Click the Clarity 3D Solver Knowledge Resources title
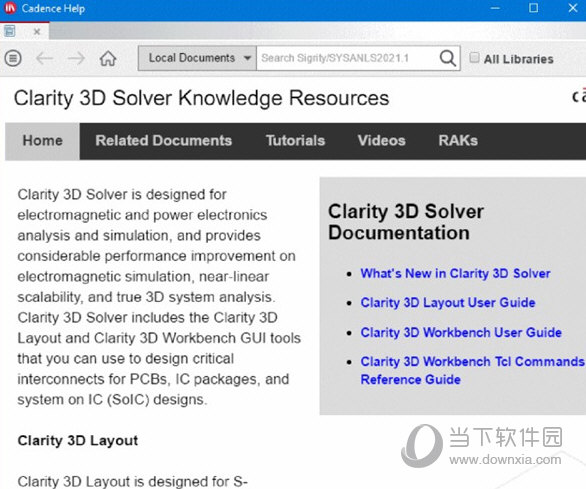586x489 pixels. click(x=201, y=98)
